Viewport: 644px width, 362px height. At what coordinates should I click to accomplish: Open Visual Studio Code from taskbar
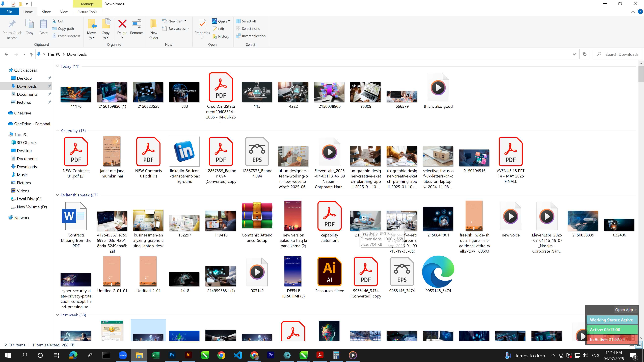(x=238, y=355)
